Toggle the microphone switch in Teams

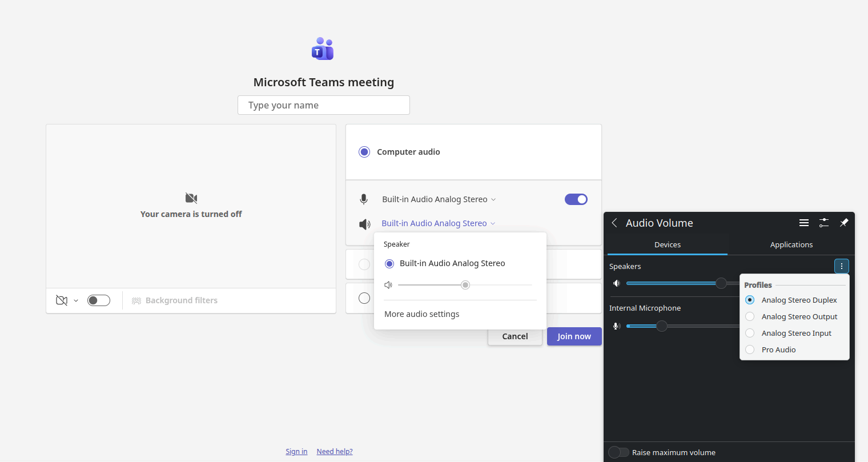(576, 199)
